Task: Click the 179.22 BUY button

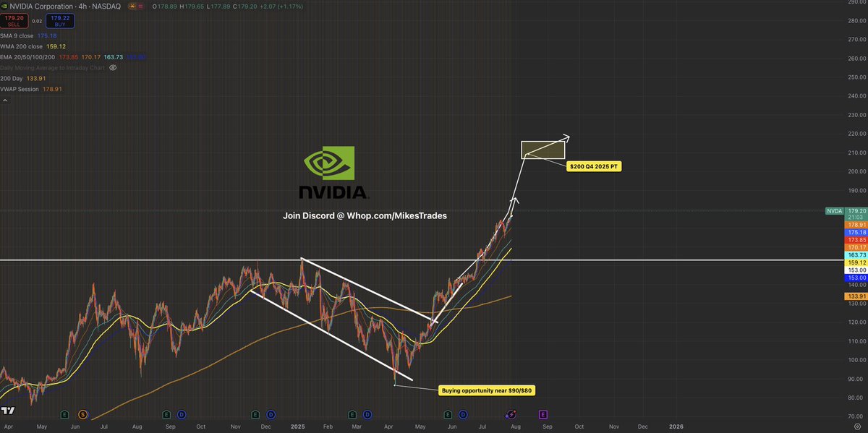Action: click(59, 21)
